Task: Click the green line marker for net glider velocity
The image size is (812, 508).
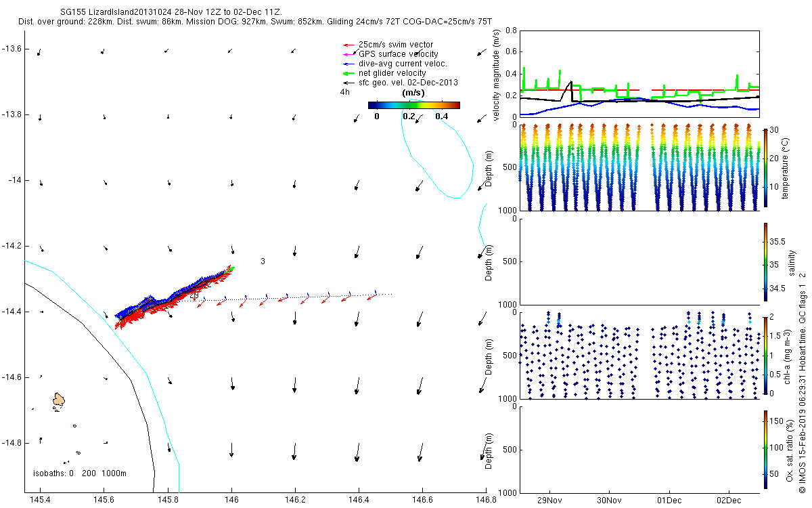Action: click(x=349, y=73)
